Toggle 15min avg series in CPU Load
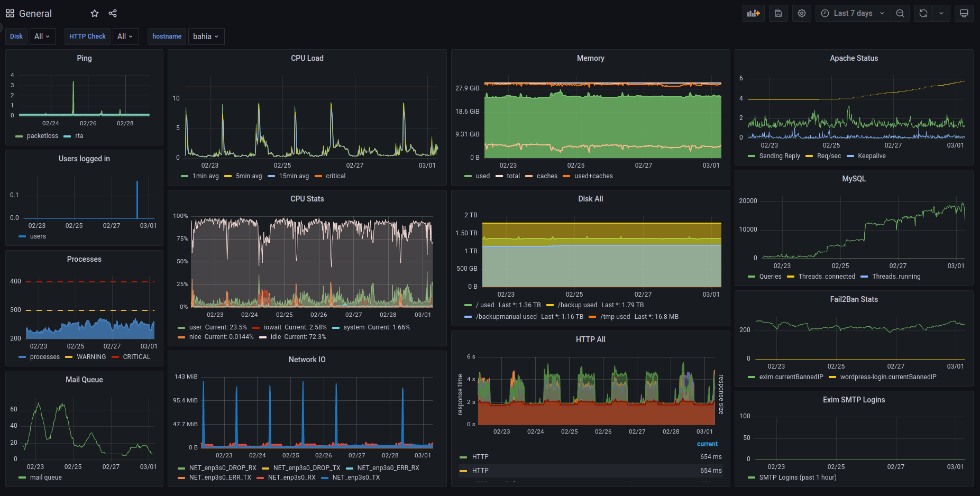This screenshot has height=496, width=980. coord(294,176)
